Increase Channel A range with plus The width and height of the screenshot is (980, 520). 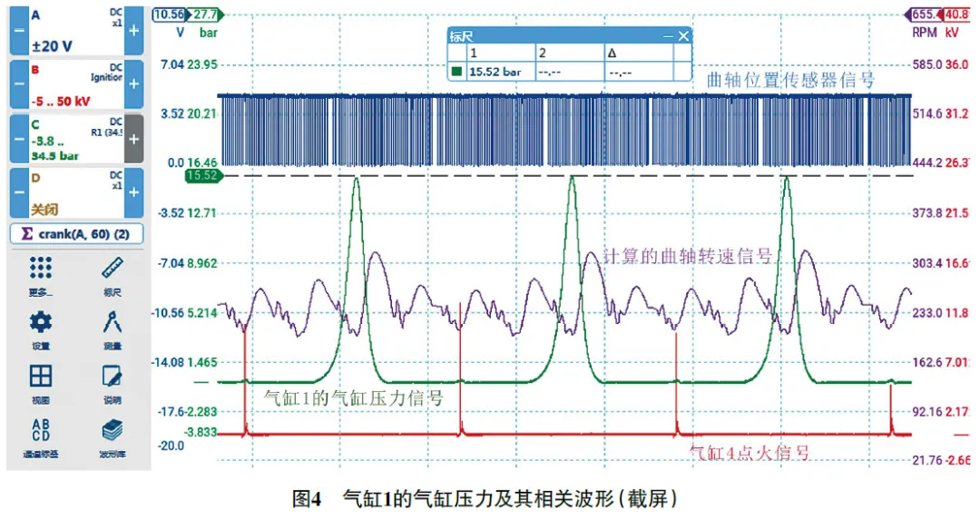pos(133,31)
